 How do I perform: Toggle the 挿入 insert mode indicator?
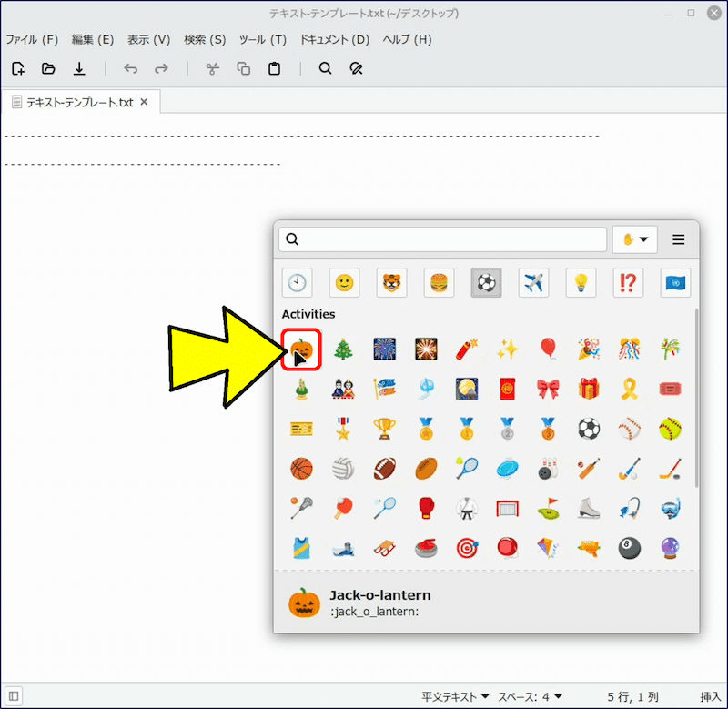(711, 696)
